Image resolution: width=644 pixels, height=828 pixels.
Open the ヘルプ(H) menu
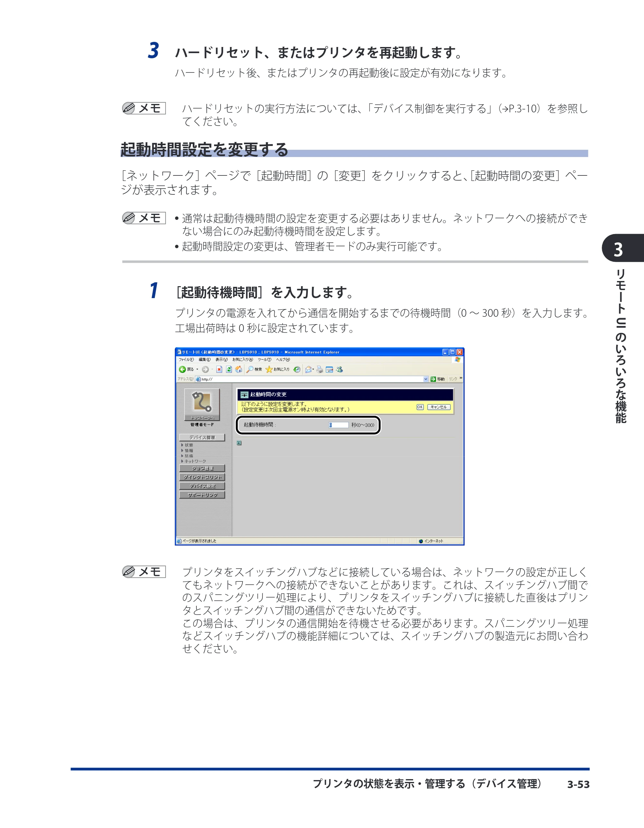[x=283, y=359]
